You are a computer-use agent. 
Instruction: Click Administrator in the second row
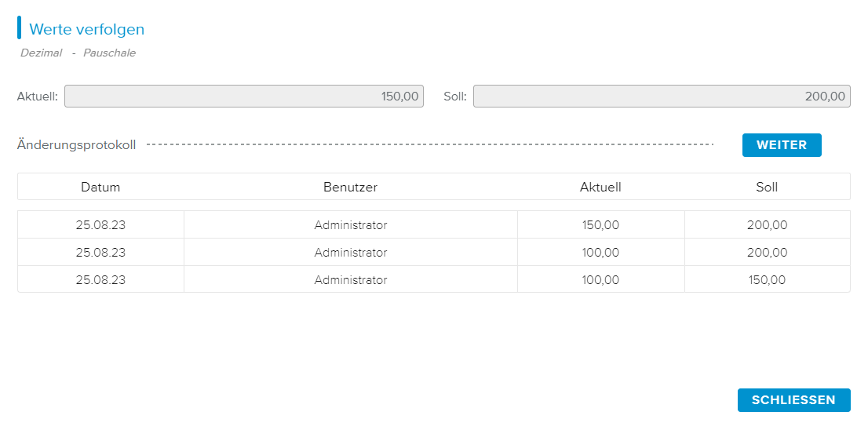pyautogui.click(x=350, y=253)
